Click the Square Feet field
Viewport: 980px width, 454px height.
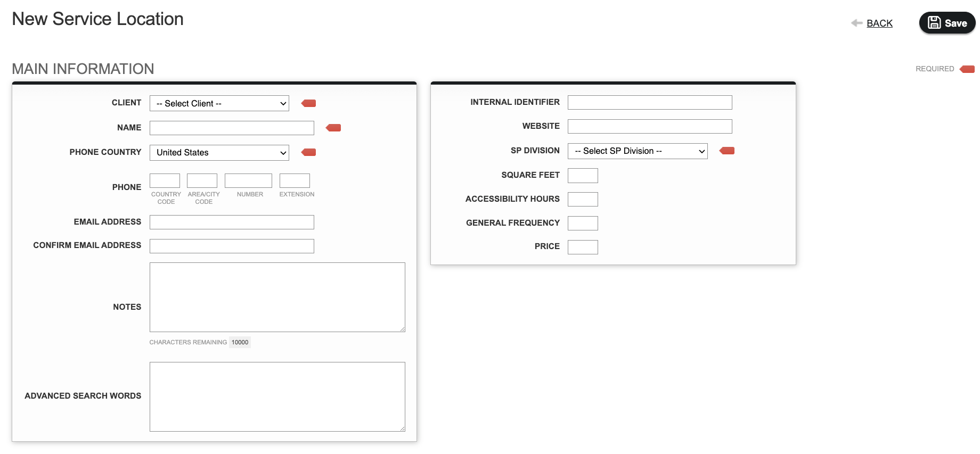click(x=583, y=176)
